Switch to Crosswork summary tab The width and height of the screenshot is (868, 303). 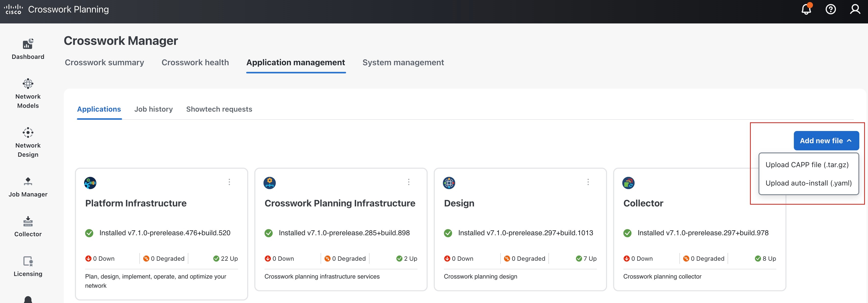point(104,63)
